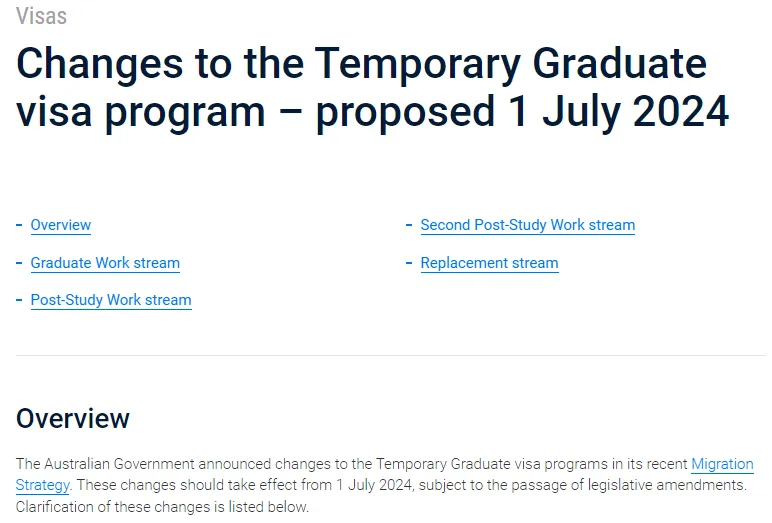
Task: Click the Overview section heading
Action: pyautogui.click(x=73, y=418)
